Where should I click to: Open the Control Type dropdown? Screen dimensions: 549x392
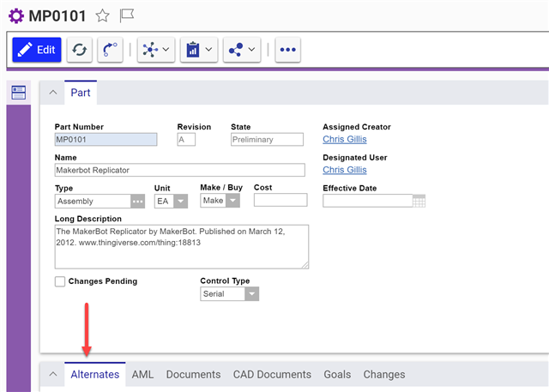(250, 294)
